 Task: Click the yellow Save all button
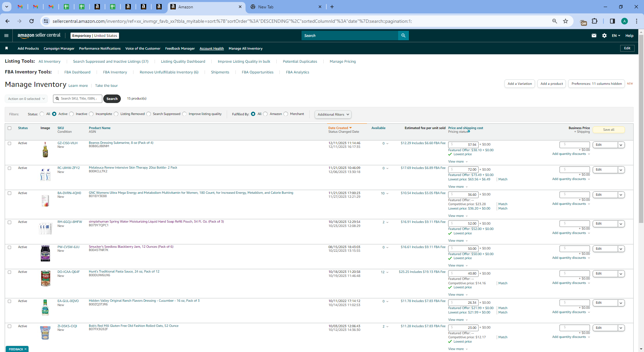pos(609,130)
